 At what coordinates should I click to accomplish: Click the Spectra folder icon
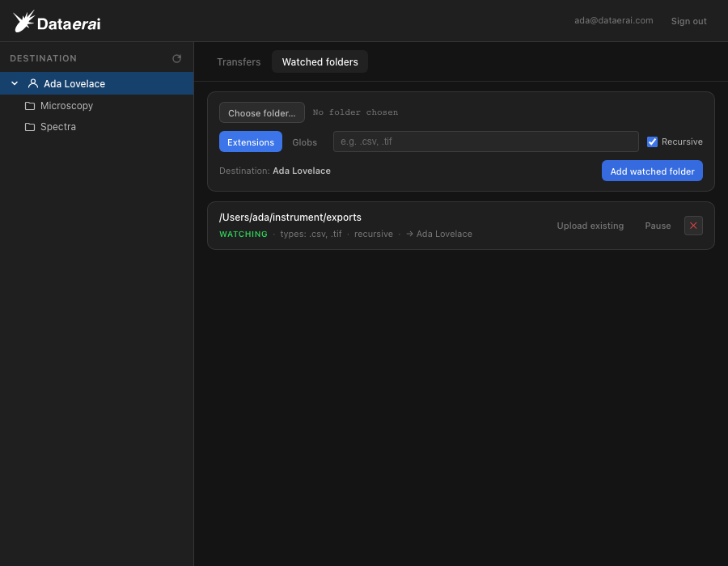coord(30,127)
